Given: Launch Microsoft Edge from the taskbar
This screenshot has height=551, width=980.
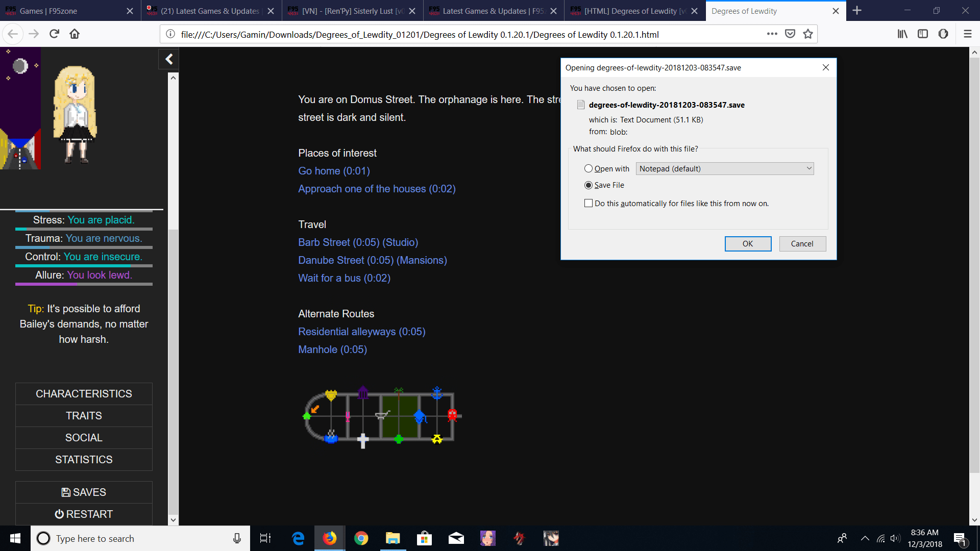Looking at the screenshot, I should pos(298,538).
